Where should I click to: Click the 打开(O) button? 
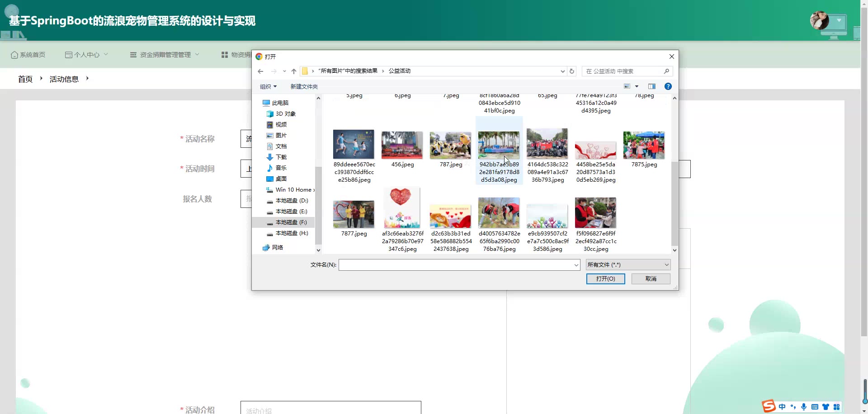click(605, 279)
